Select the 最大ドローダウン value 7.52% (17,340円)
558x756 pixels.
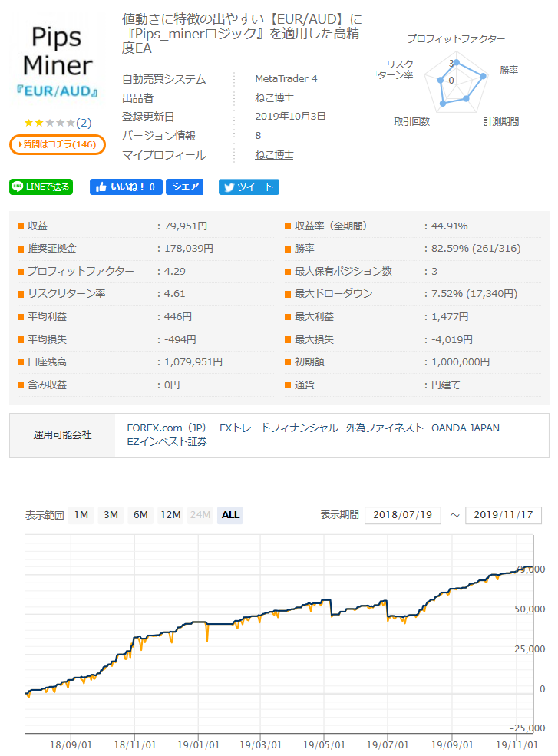point(474,294)
